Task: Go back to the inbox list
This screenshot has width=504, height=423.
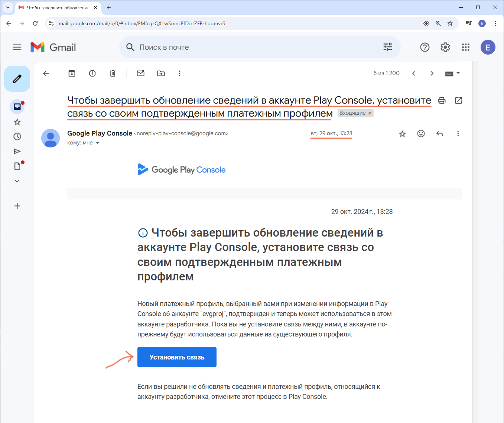Action: pos(46,73)
